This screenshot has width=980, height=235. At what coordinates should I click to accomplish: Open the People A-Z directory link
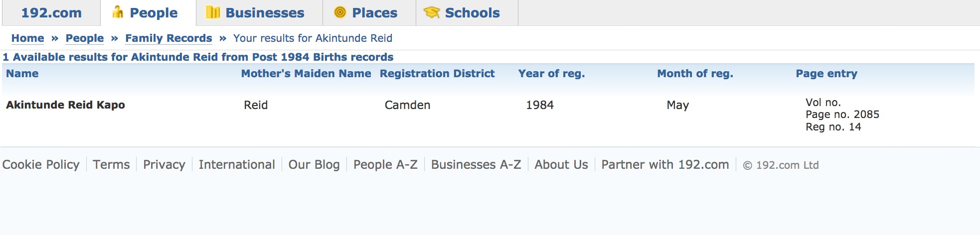pos(385,165)
